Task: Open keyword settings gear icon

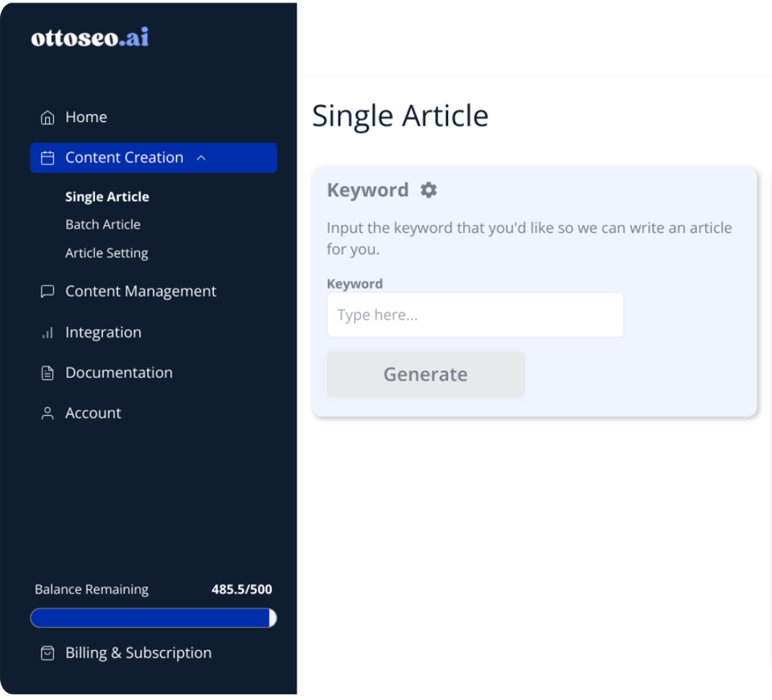Action: (x=429, y=190)
